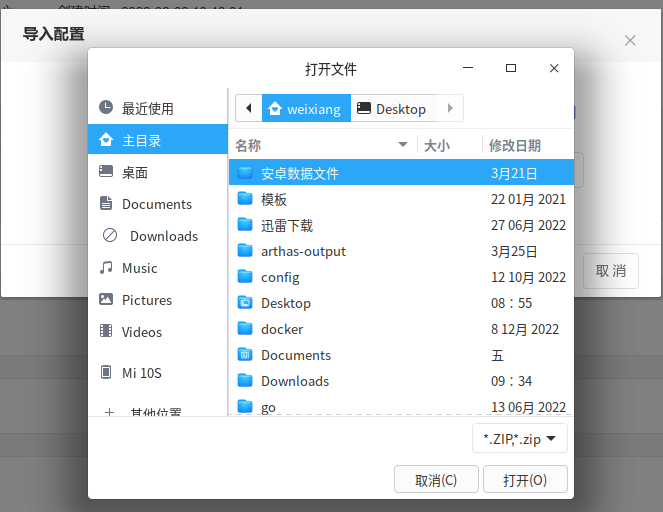Image resolution: width=663 pixels, height=512 pixels.
Task: Select weixiang in the path bar
Action: [307, 108]
